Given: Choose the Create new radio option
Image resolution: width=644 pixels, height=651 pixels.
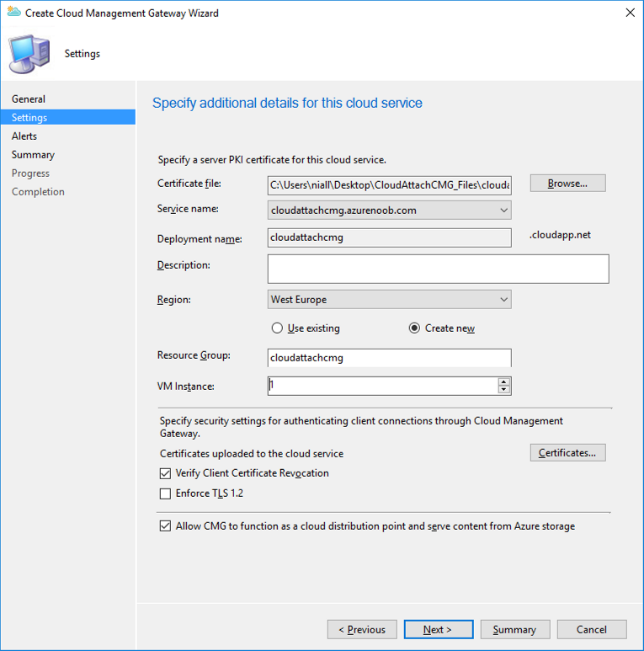Looking at the screenshot, I should [x=414, y=328].
